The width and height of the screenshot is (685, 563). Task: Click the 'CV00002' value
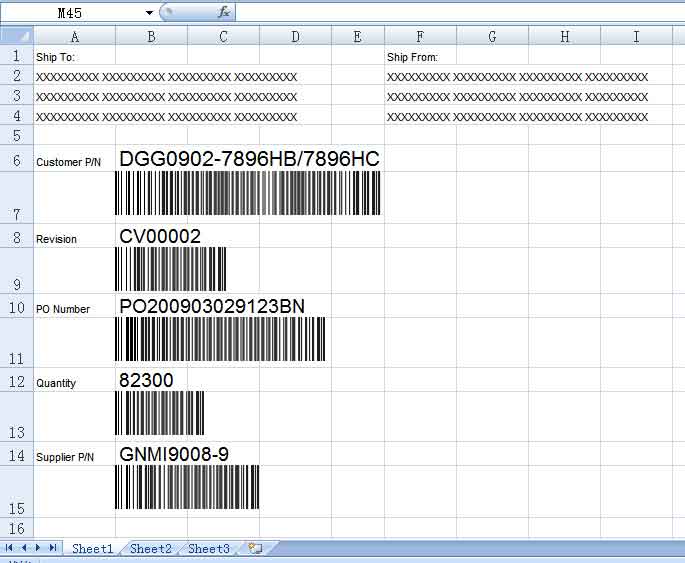coord(160,236)
